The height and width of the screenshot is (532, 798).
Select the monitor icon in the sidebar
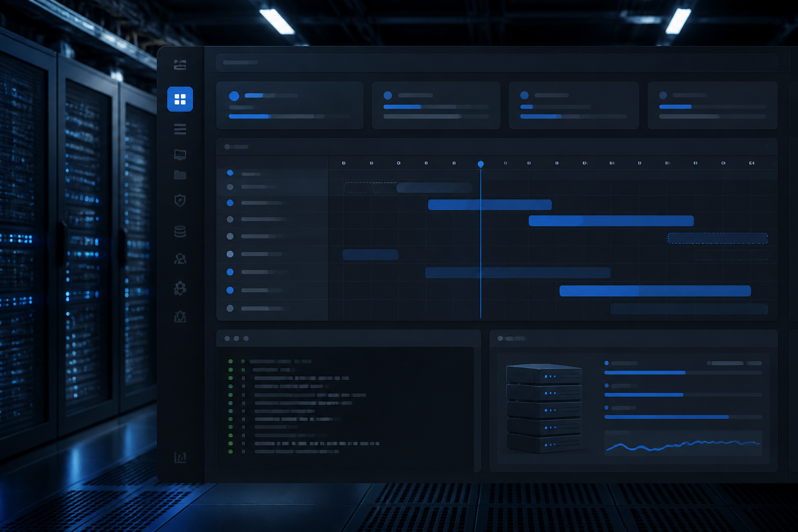click(x=180, y=154)
